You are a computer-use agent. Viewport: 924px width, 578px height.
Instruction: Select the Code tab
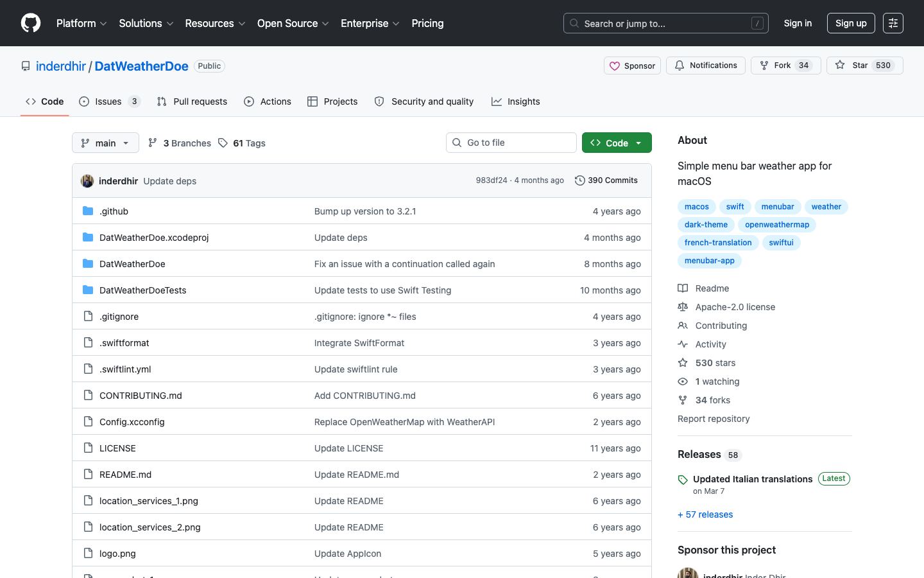click(x=44, y=101)
